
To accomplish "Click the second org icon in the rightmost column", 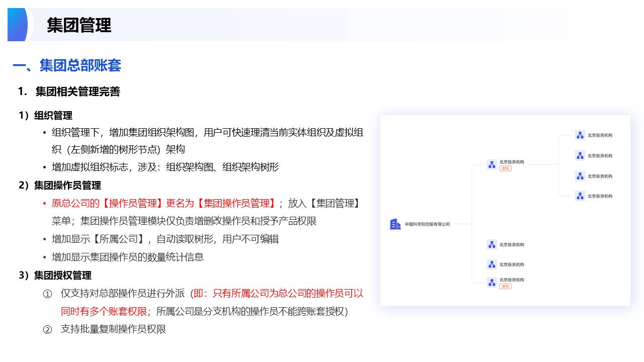I will click(580, 156).
